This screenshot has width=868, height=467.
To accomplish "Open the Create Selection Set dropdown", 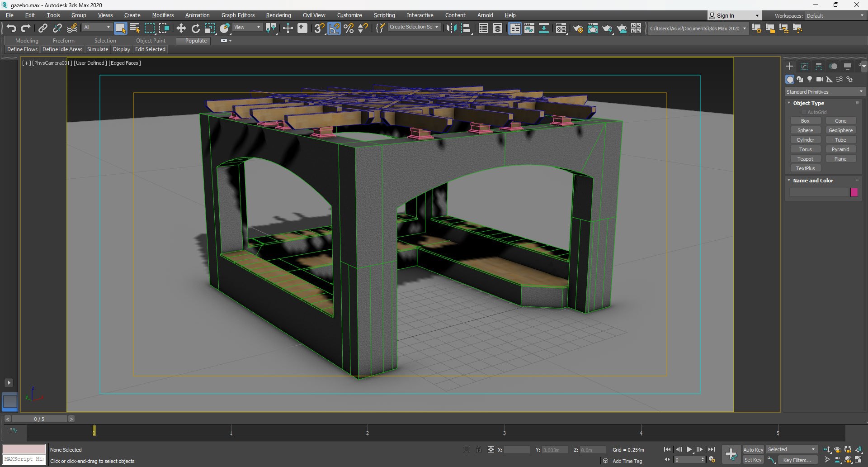I will (x=414, y=27).
